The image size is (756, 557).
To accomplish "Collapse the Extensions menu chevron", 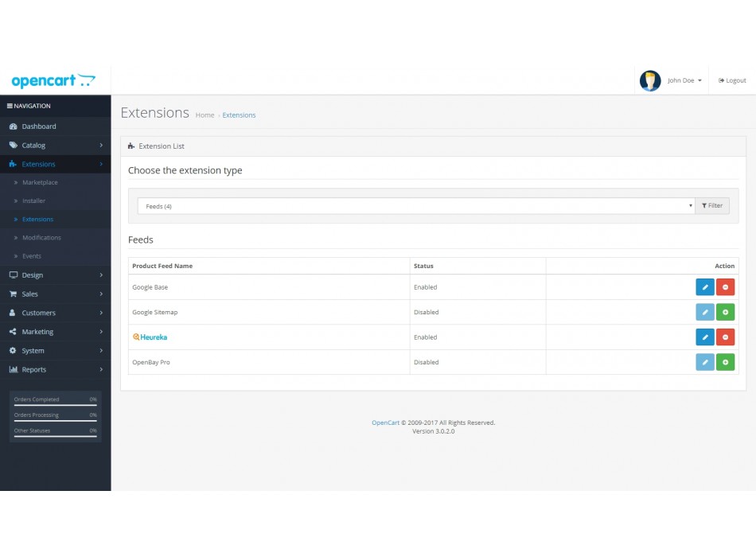I will pyautogui.click(x=101, y=164).
